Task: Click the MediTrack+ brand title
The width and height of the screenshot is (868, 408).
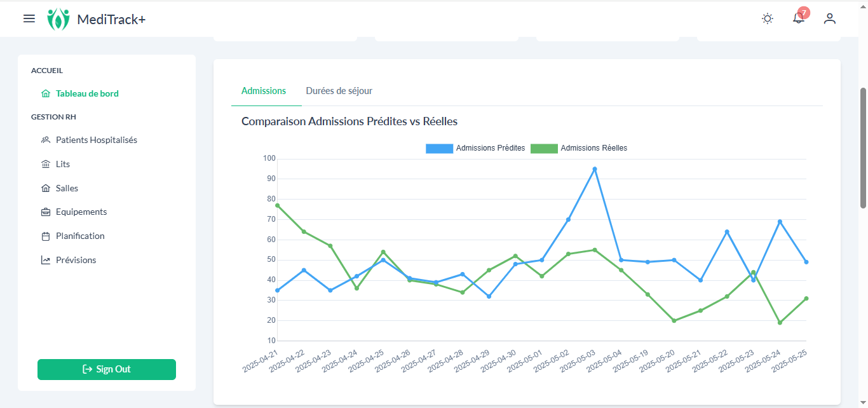Action: (x=111, y=20)
